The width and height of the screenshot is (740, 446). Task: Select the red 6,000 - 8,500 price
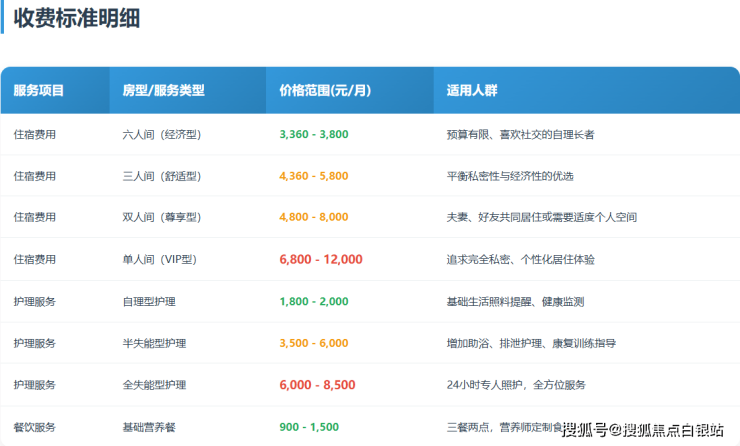(318, 384)
